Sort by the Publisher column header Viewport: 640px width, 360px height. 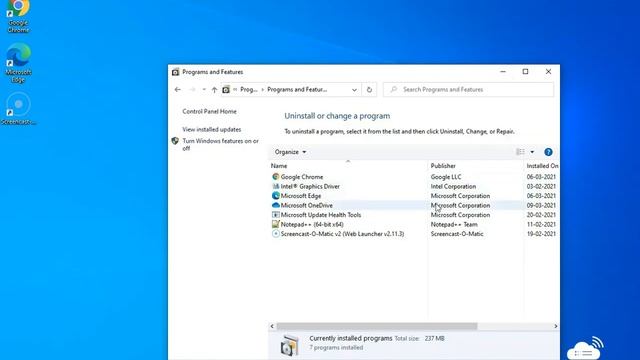point(443,166)
